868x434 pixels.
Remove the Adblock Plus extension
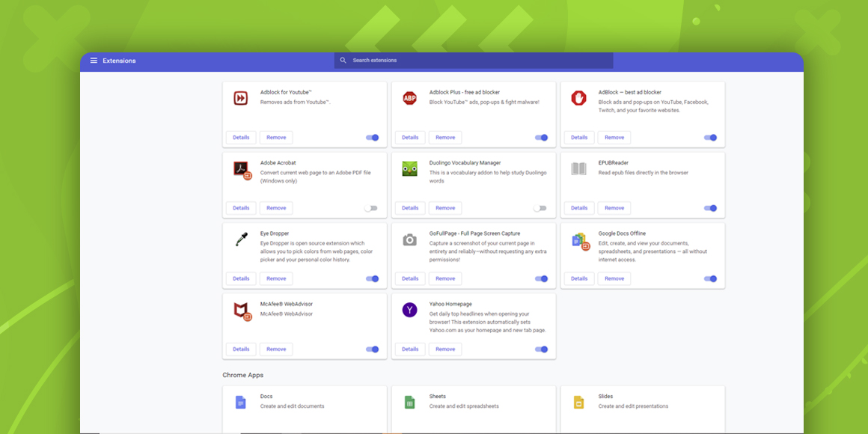445,137
